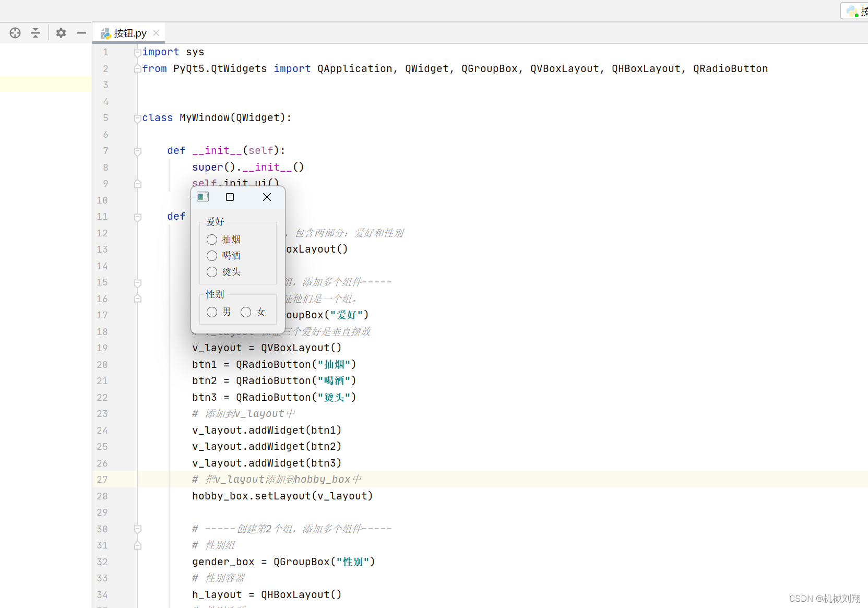Select the 女 radio button under 性别
This screenshot has height=608, width=868.
click(246, 312)
